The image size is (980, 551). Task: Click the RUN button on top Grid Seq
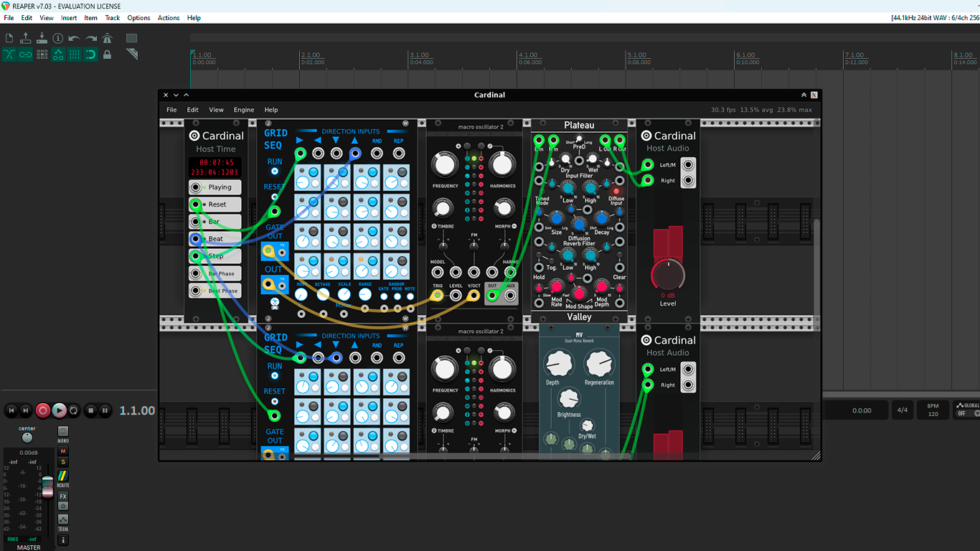click(x=275, y=171)
